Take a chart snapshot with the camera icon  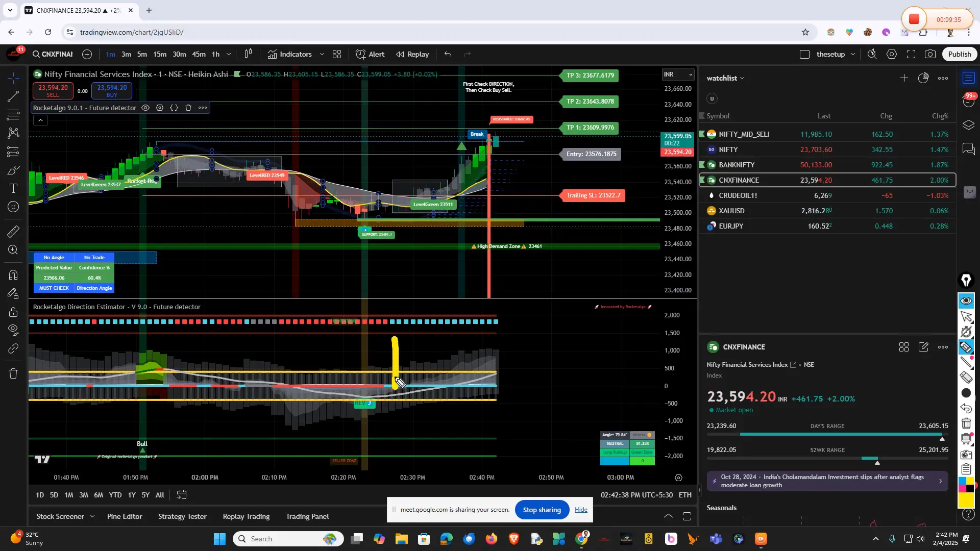pyautogui.click(x=930, y=54)
